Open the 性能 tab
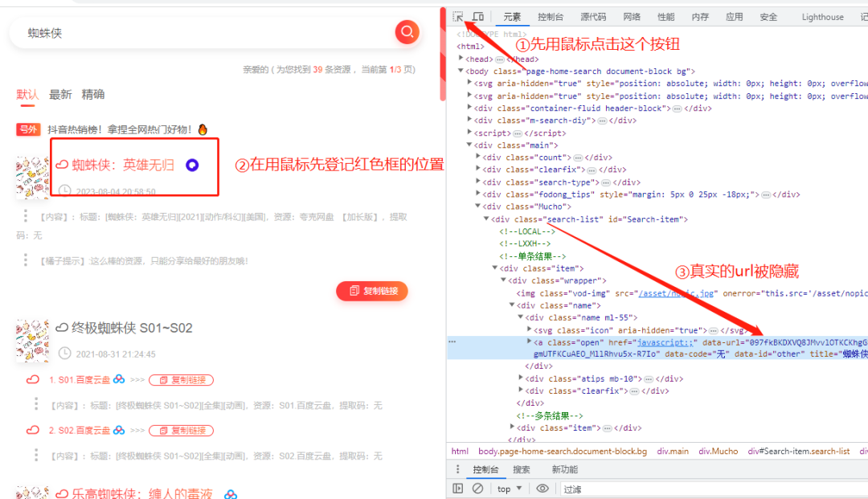This screenshot has height=499, width=868. (666, 17)
